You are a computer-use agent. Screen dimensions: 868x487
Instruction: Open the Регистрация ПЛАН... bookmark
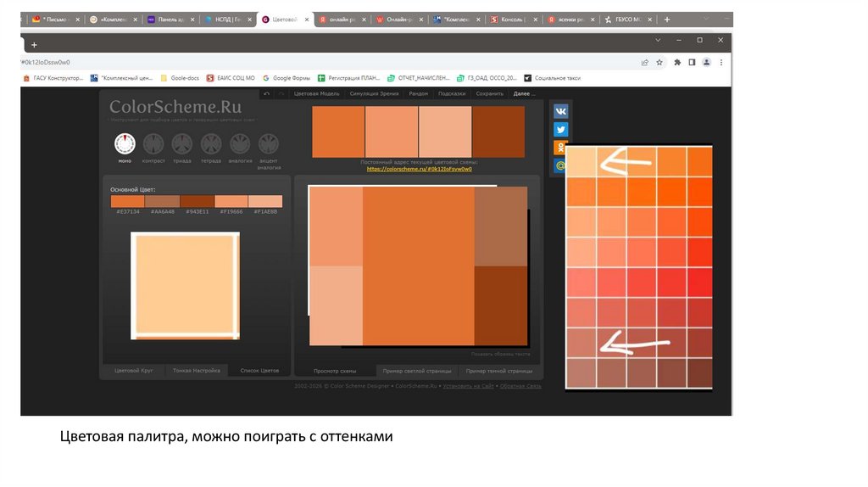pyautogui.click(x=348, y=78)
